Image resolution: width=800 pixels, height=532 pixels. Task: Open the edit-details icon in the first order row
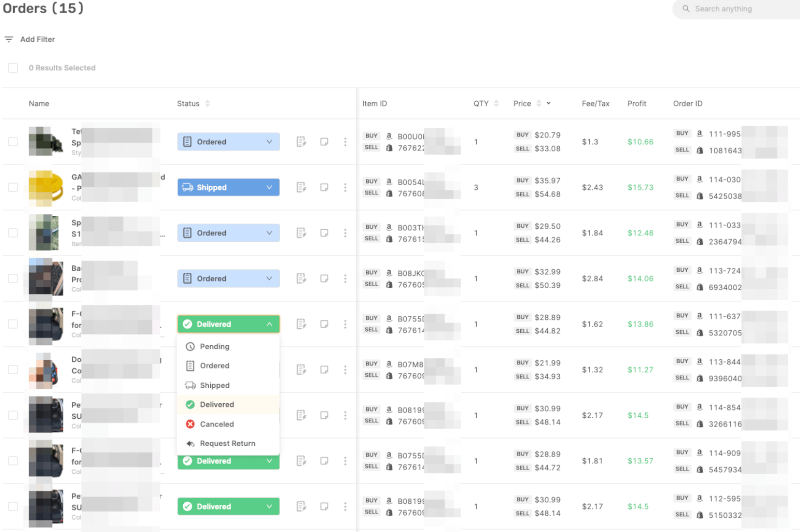coord(301,142)
